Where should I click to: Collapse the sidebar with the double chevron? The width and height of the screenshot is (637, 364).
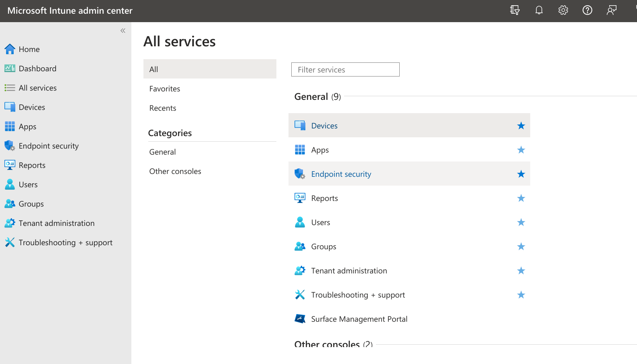pyautogui.click(x=123, y=31)
